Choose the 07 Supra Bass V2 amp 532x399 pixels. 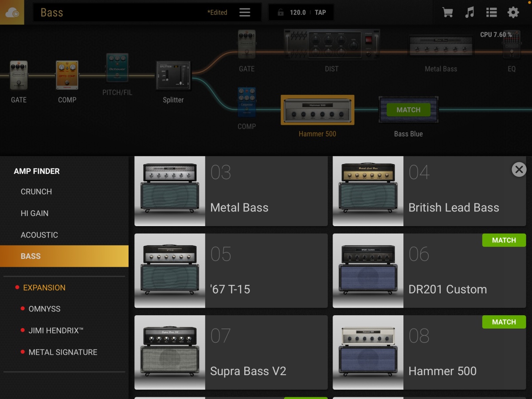click(x=231, y=352)
